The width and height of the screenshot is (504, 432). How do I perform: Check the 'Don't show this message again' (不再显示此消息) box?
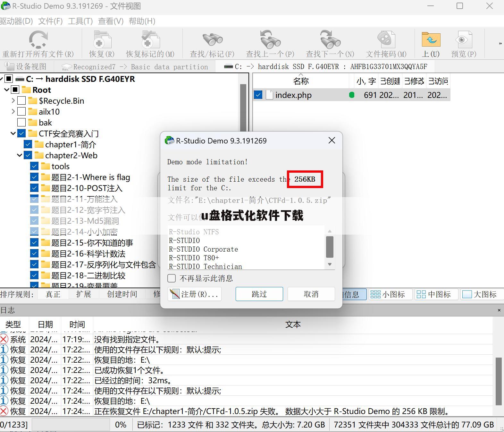tap(172, 278)
